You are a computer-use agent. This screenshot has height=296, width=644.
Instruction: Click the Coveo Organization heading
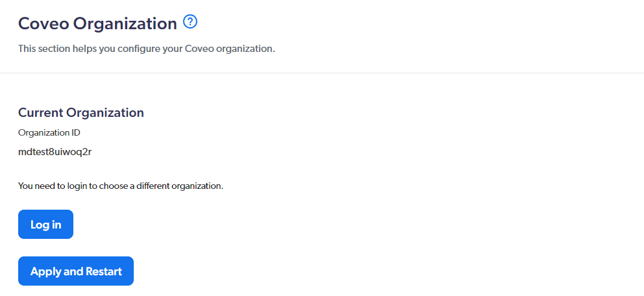tap(98, 23)
